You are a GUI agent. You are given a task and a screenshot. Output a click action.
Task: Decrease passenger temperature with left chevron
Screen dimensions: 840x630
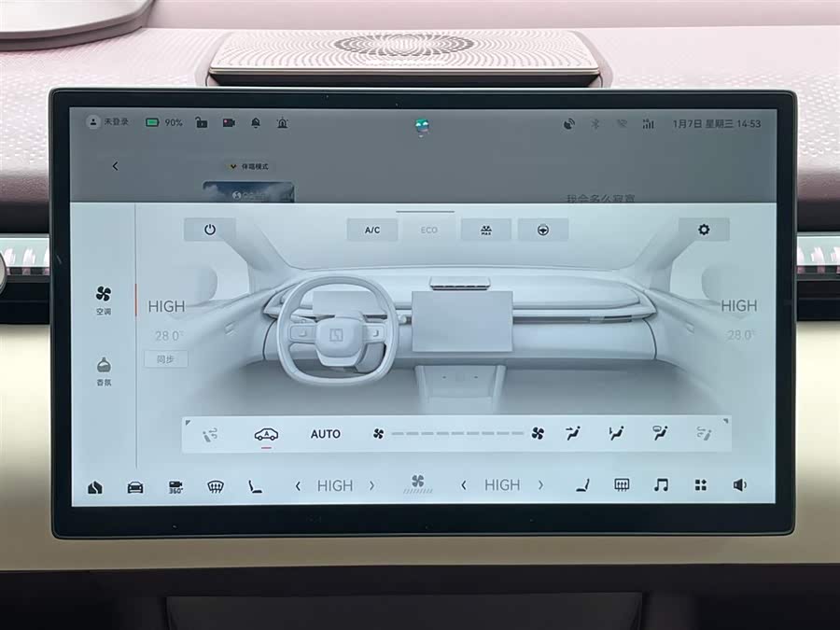pyautogui.click(x=464, y=485)
